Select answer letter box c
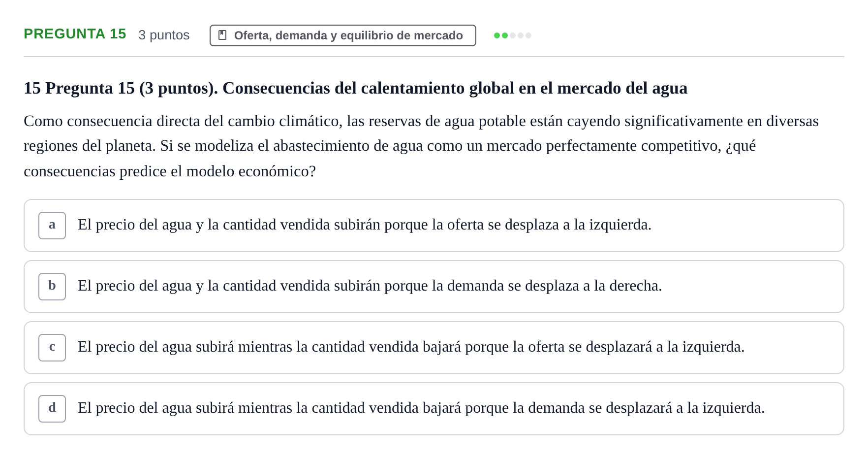Image resolution: width=868 pixels, height=459 pixels. click(x=52, y=348)
